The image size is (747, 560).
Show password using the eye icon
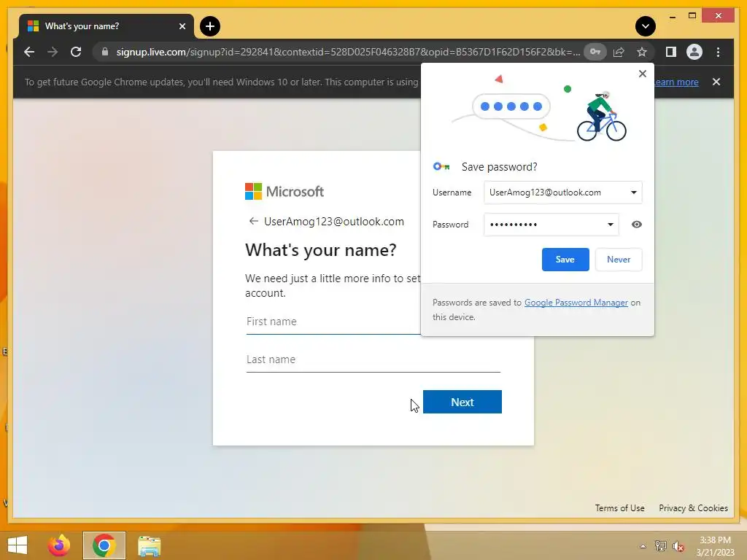[636, 225]
